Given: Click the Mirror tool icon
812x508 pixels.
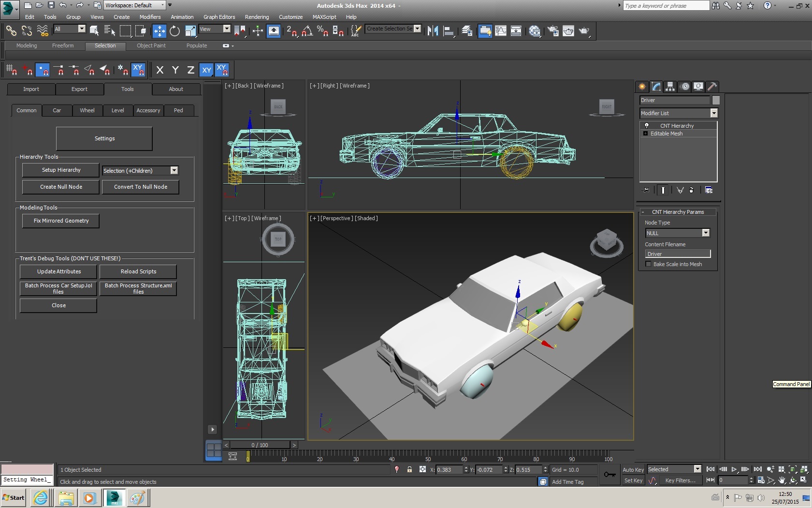Looking at the screenshot, I should pyautogui.click(x=433, y=31).
